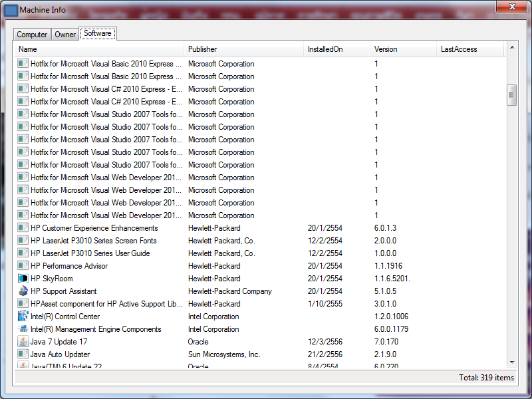Click the Intel(R) Control Center icon
The image size is (532, 399).
[x=23, y=317]
